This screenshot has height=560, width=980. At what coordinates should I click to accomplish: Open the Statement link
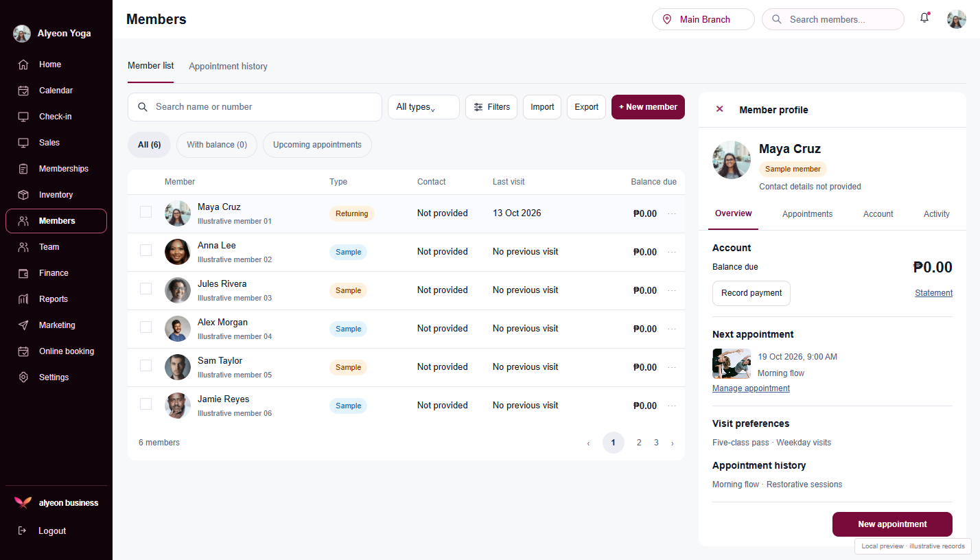tap(933, 293)
